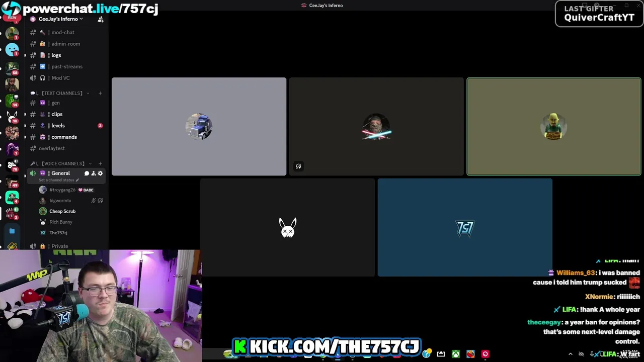The image size is (644, 362).
Task: Click taskbar icon with upward arrow tray
Action: click(x=441, y=354)
